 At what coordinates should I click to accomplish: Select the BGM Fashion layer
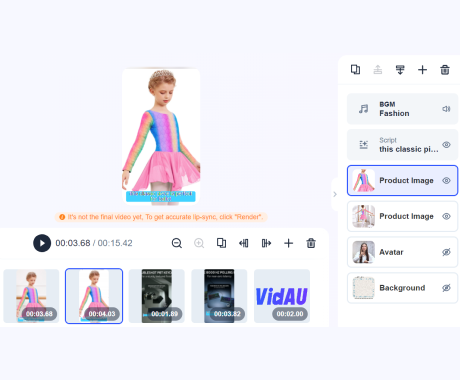coord(402,109)
